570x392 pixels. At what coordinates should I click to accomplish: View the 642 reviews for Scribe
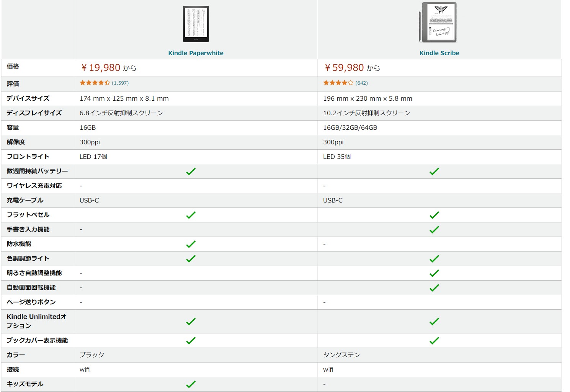[x=361, y=83]
